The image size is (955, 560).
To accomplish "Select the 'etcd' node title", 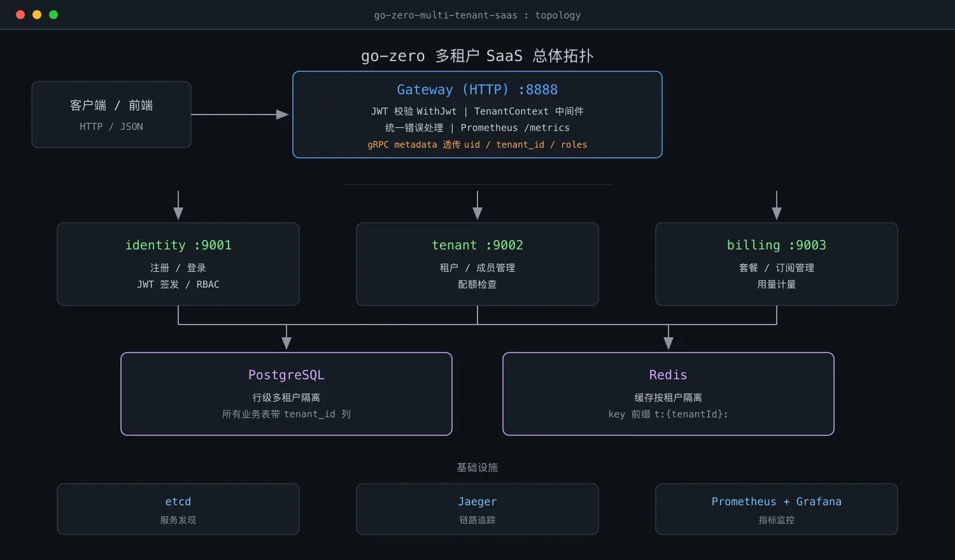I will (178, 501).
